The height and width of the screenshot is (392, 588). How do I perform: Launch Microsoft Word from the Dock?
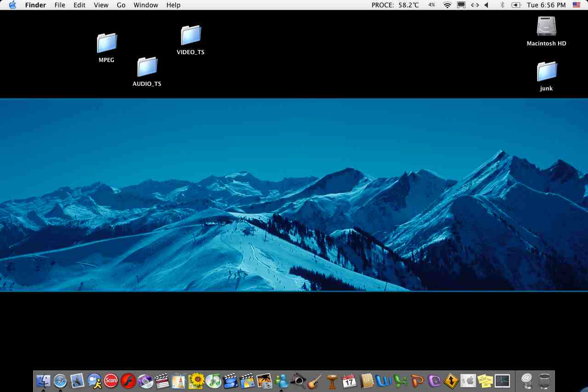(383, 381)
